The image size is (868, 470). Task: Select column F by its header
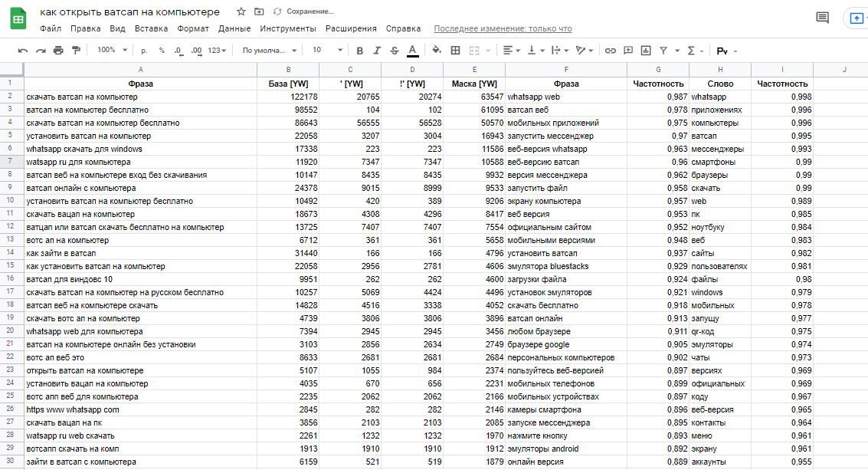565,70
